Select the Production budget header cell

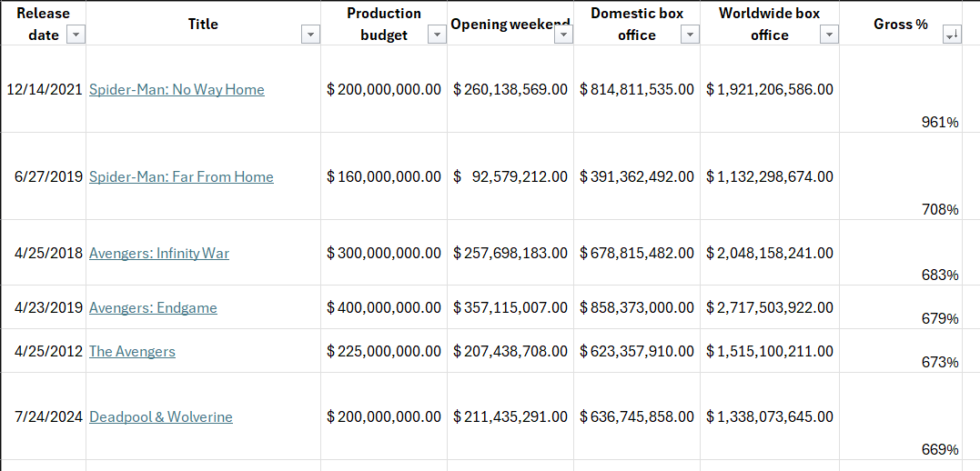384,23
